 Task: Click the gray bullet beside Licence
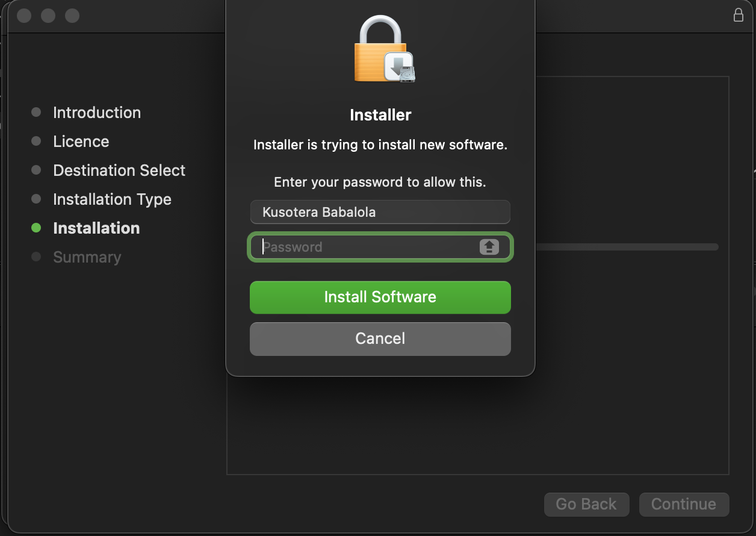tap(36, 142)
